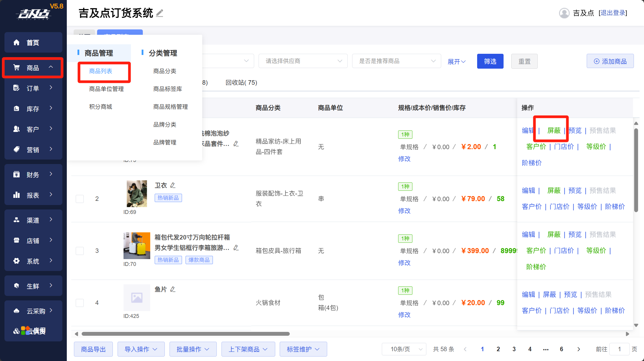
Task: Click the user avatar icon at top right
Action: pyautogui.click(x=564, y=13)
